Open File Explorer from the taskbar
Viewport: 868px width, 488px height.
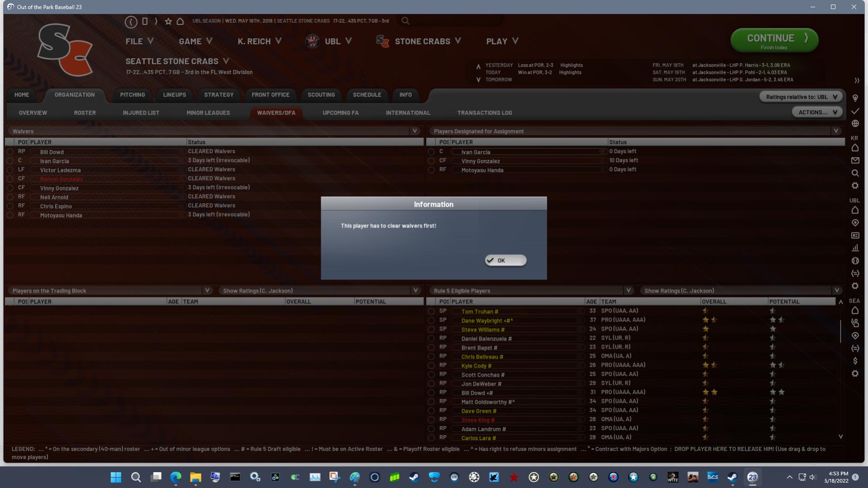[195, 477]
